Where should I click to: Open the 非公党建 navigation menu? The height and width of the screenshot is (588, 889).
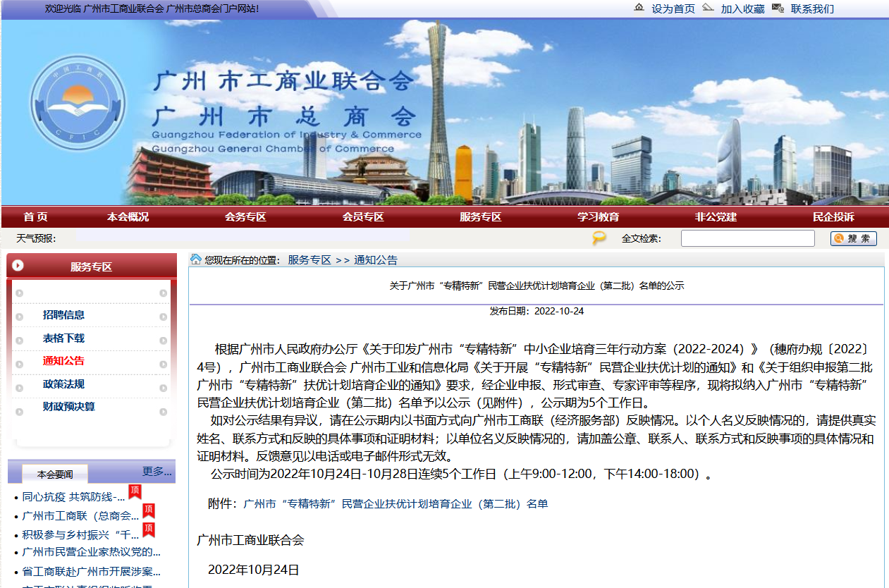click(x=713, y=217)
